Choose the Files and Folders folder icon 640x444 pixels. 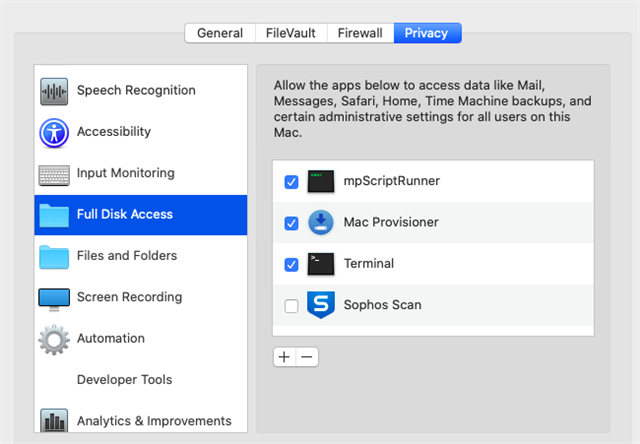[x=54, y=257]
